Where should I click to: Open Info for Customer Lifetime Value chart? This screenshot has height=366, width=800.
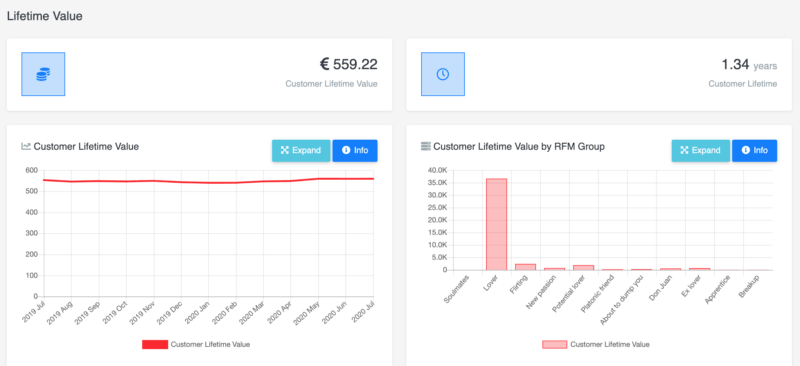click(x=355, y=151)
